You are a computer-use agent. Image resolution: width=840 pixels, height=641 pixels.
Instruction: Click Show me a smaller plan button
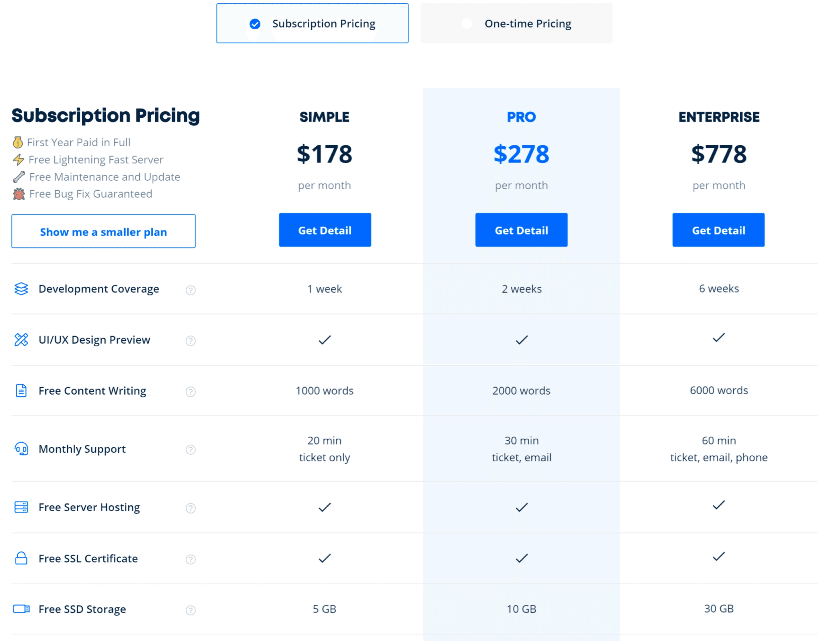point(103,231)
